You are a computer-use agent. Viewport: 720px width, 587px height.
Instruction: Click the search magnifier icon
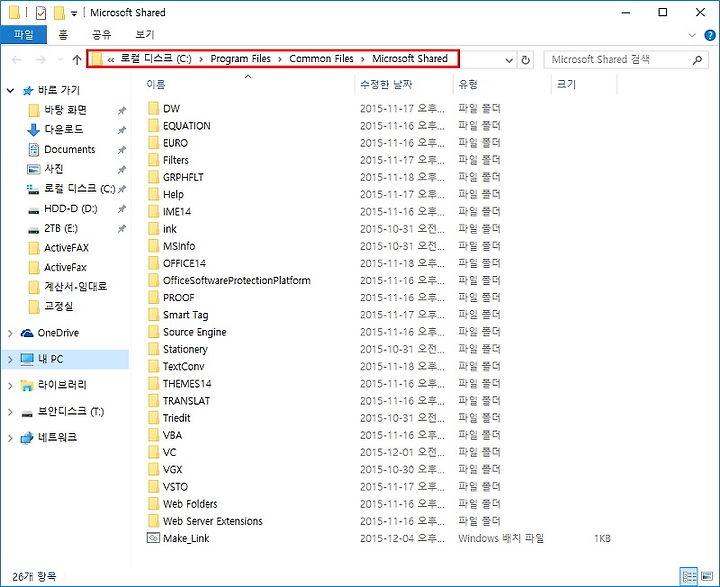[697, 60]
